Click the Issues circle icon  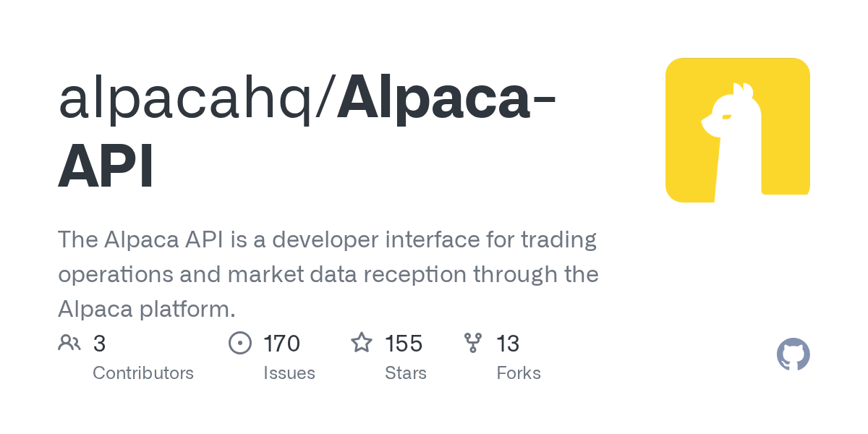(239, 343)
